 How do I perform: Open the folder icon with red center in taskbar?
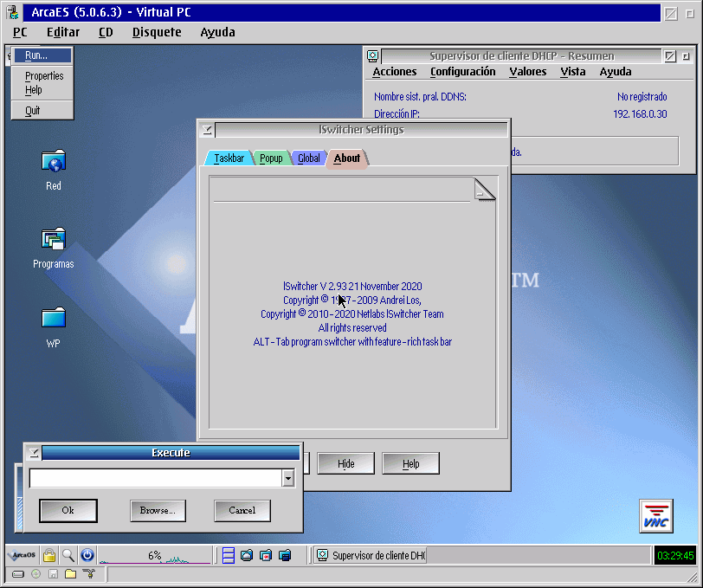pos(266,555)
